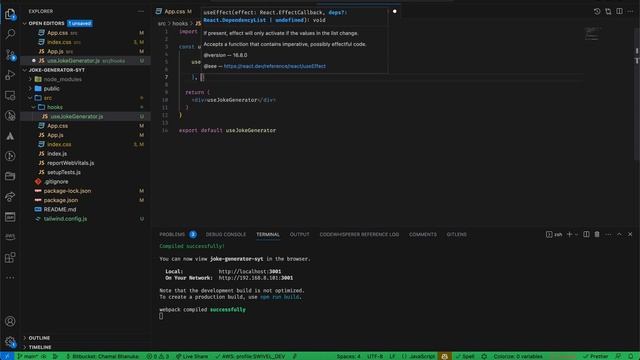Screen dimensions: 640x360
Task: Open the Search view in activity bar
Action: click(x=10, y=34)
